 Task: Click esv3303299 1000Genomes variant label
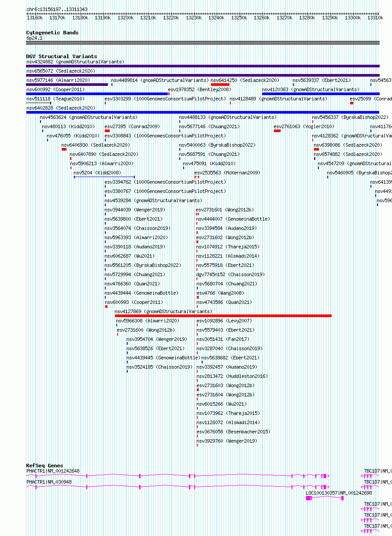[165, 99]
